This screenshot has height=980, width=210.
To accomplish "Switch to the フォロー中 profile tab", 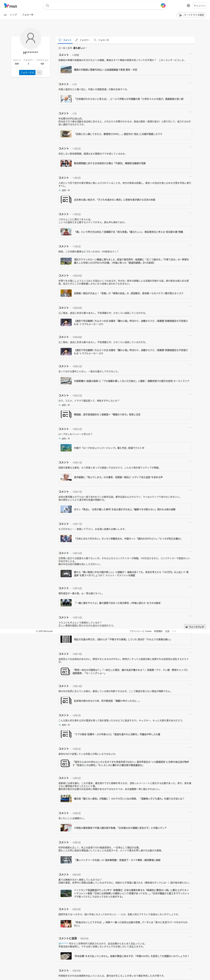I will coord(101,40).
